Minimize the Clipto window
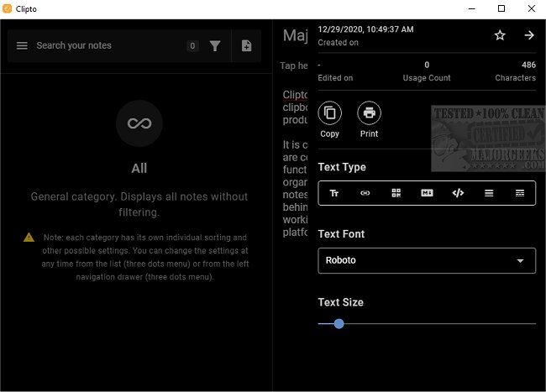The image size is (546, 392). pyautogui.click(x=472, y=8)
